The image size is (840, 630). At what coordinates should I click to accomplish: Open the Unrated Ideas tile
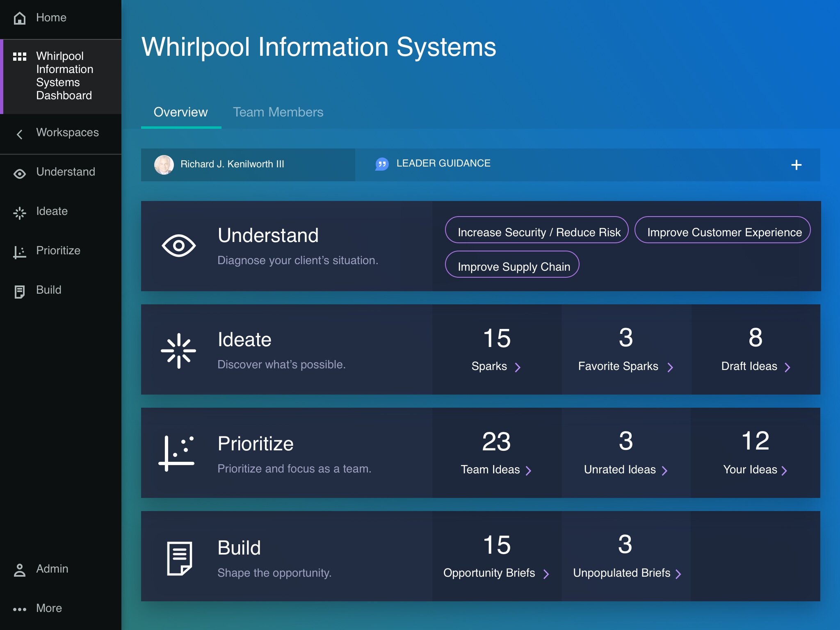[626, 453]
